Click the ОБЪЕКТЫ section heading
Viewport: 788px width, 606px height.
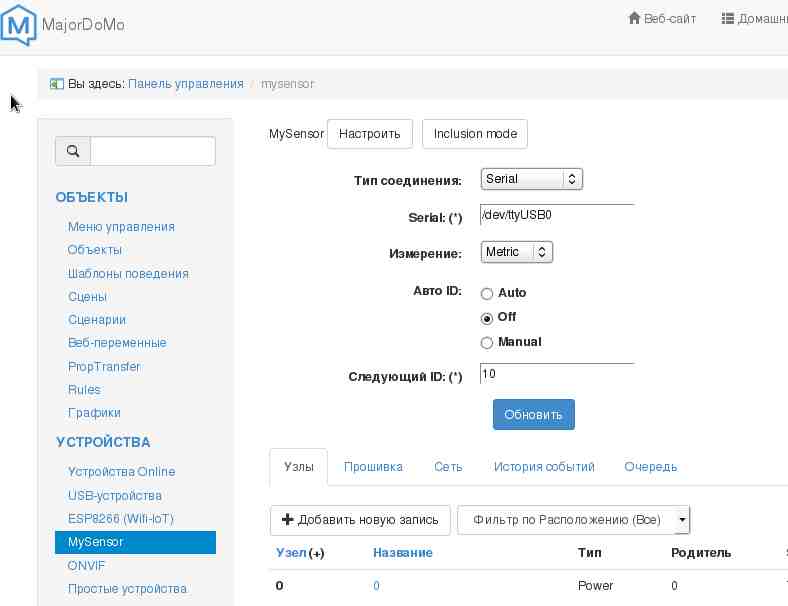[91, 197]
